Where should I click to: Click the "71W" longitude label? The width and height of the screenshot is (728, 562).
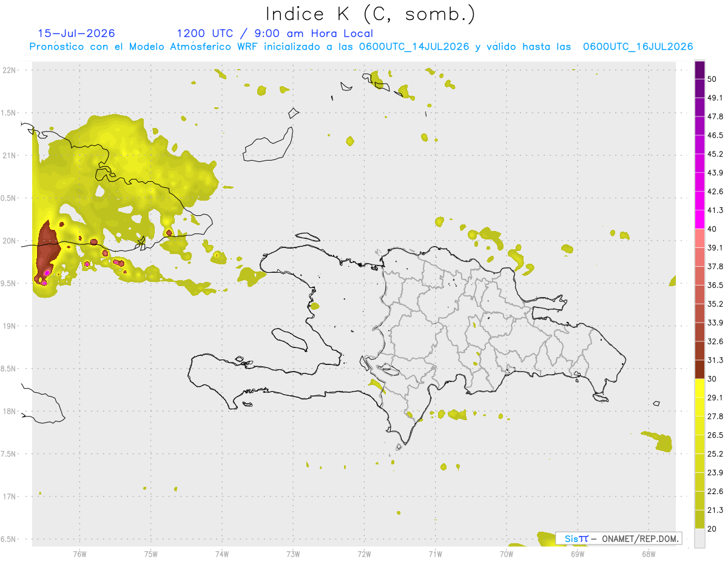(x=435, y=554)
